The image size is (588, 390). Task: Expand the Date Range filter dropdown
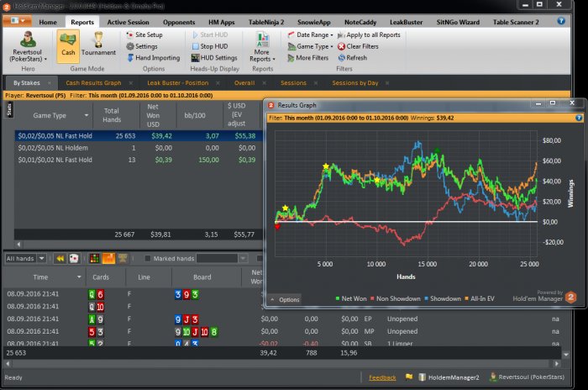[310, 35]
